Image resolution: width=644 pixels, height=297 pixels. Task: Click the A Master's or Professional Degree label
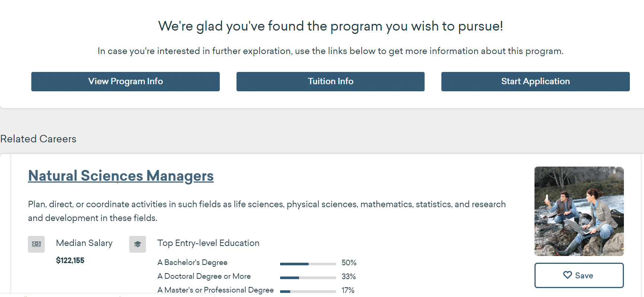pos(215,290)
